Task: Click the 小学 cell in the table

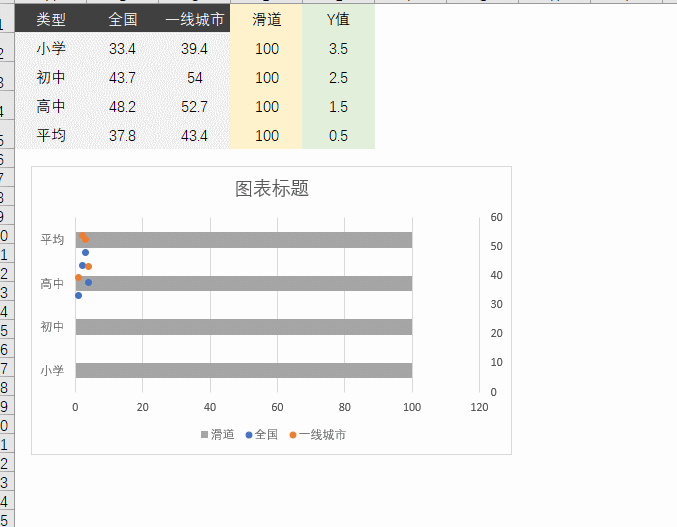Action: click(x=51, y=48)
